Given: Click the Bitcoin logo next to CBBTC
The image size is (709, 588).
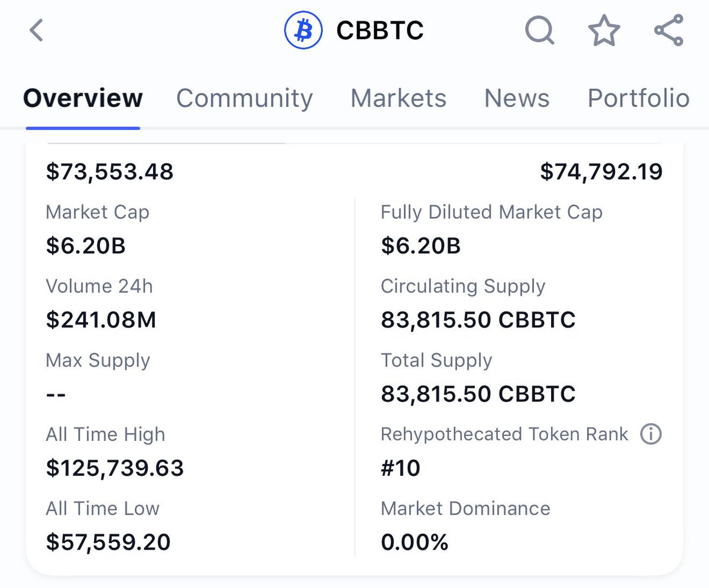Looking at the screenshot, I should pos(303,29).
